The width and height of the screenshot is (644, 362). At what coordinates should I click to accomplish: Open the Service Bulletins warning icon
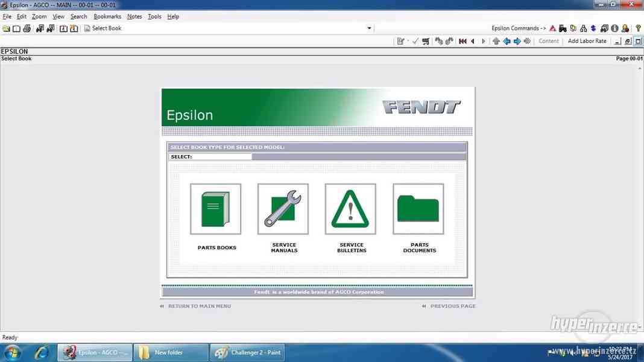pos(350,209)
